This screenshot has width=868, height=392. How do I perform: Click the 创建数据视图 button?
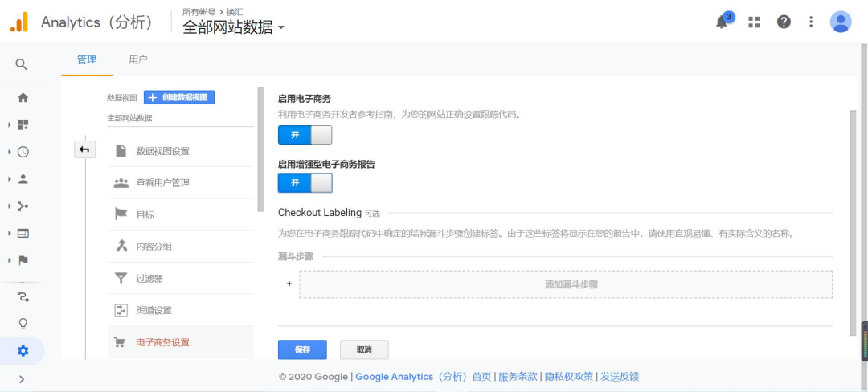pos(178,97)
